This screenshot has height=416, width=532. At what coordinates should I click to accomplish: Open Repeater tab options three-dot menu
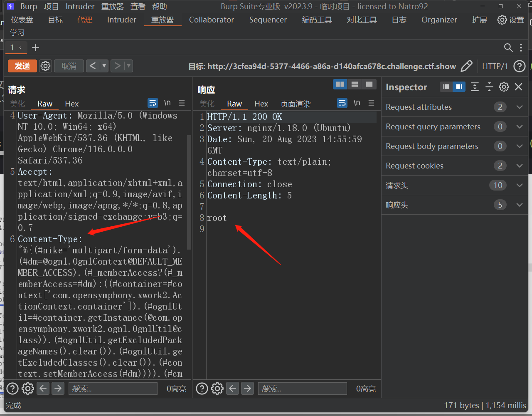(521, 48)
